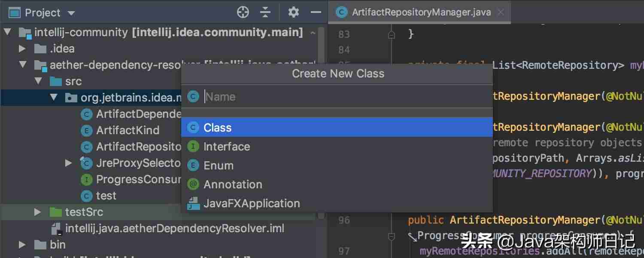Click the class icon next to Name field
Viewport: 644px width, 258px height.
point(193,97)
